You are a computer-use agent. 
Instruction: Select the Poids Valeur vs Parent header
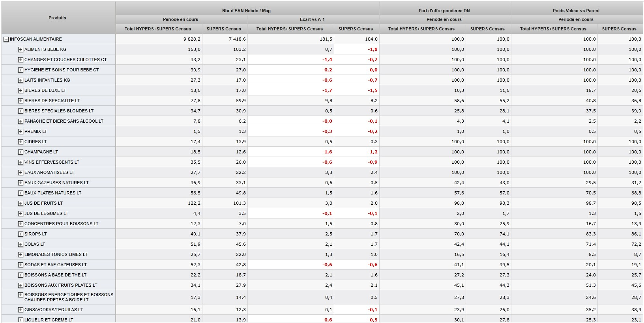tap(576, 11)
